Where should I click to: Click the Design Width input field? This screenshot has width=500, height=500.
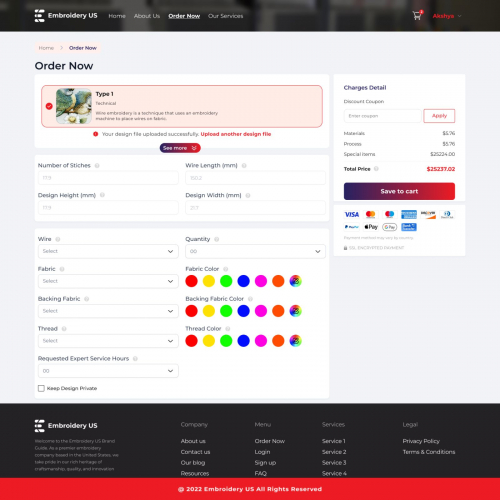255,208
